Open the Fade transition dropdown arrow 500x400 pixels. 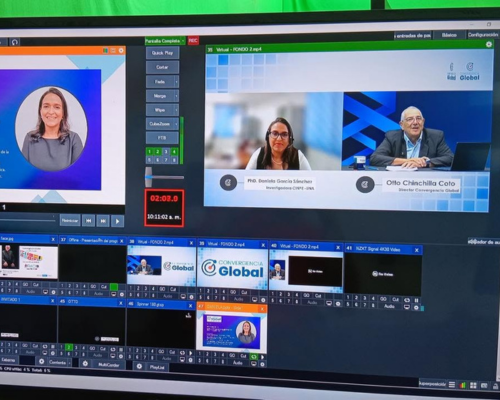tap(176, 82)
